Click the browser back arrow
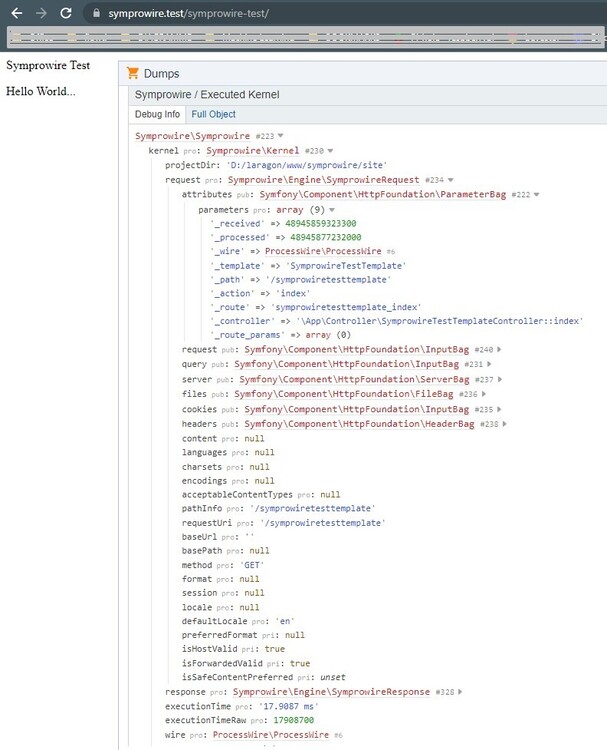Image resolution: width=607 pixels, height=750 pixels. tap(16, 14)
